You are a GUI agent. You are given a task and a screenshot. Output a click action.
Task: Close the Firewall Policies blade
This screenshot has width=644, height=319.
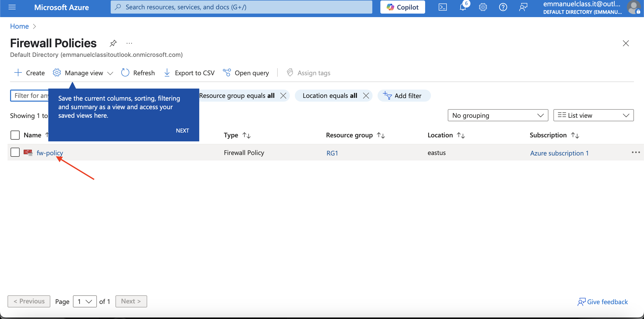626,43
